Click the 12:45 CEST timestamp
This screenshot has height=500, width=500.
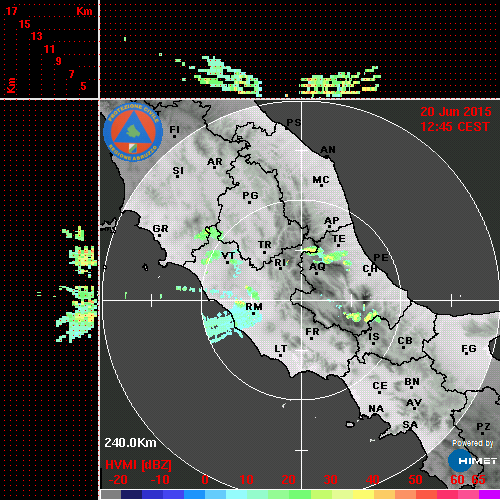pyautogui.click(x=455, y=127)
